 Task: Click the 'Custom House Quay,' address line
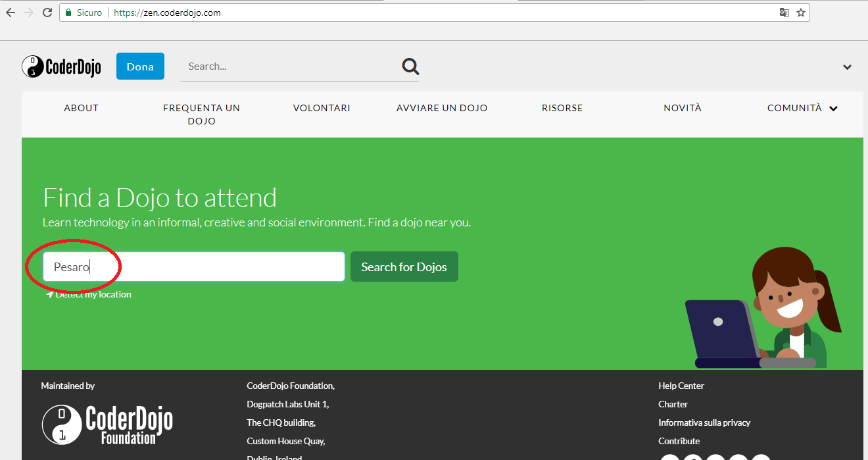coord(286,441)
